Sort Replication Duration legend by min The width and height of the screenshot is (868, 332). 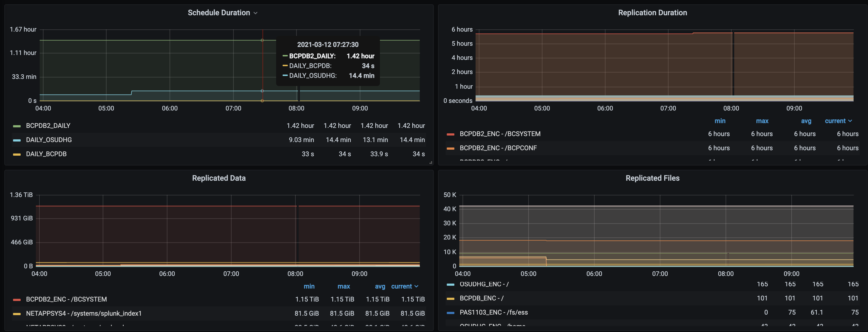click(720, 121)
